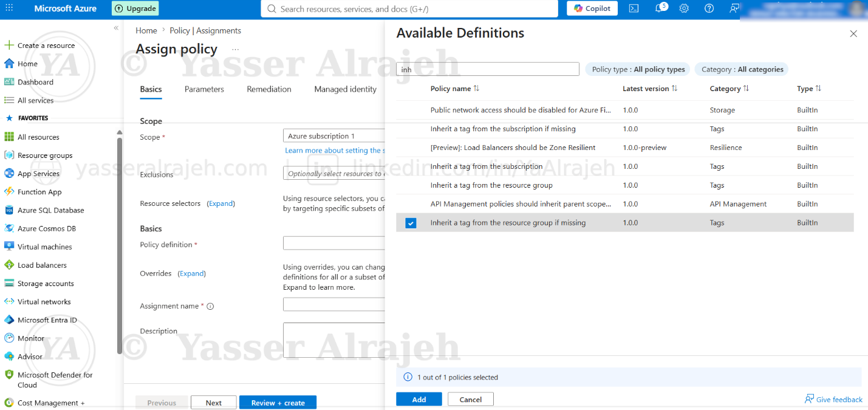Switch to the Remediation tab
868x410 pixels.
click(x=269, y=89)
